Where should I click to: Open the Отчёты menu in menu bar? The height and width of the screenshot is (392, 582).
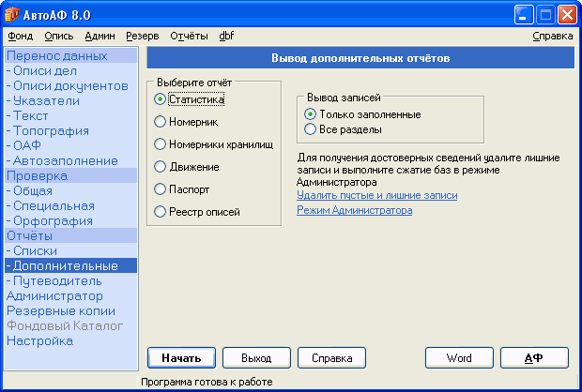click(189, 36)
